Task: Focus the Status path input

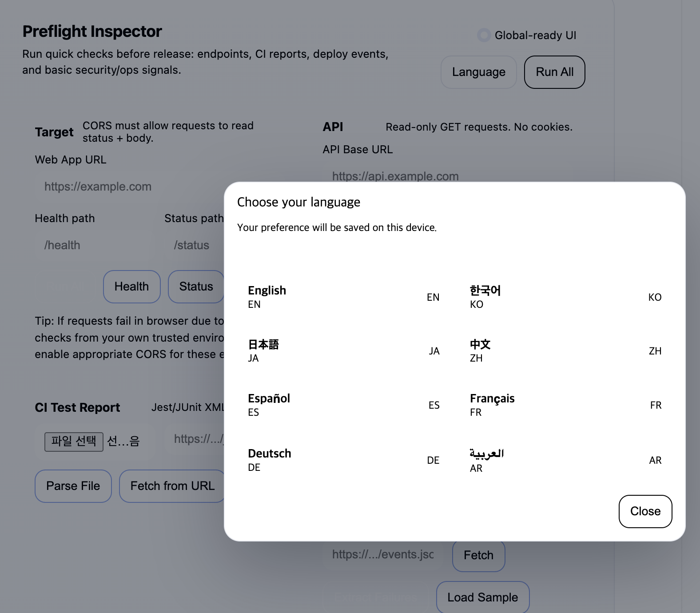Action: click(x=195, y=245)
